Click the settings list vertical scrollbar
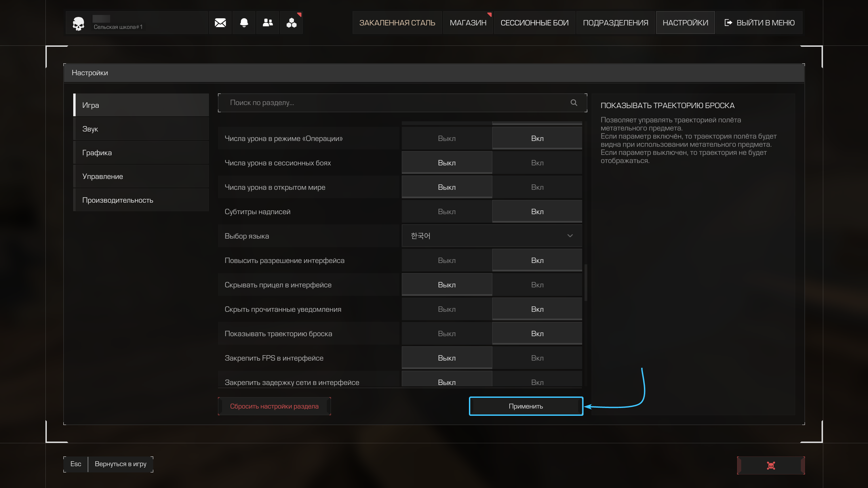Viewport: 868px width, 488px height. pos(586,283)
